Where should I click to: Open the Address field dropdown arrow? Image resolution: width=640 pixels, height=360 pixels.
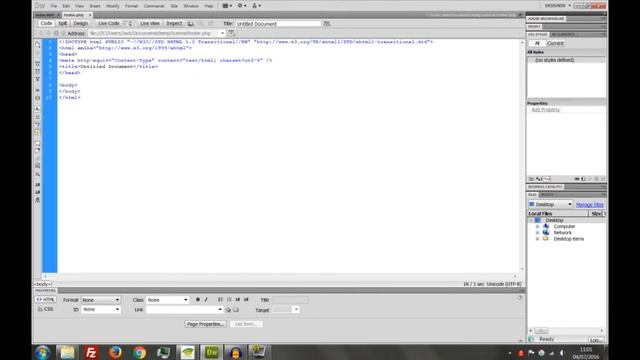222,33
